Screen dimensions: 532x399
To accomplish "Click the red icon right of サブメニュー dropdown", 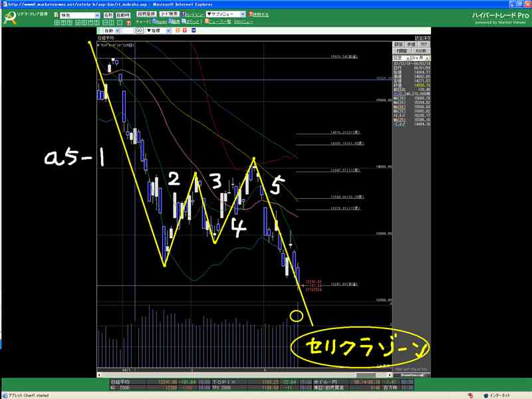I will click(x=251, y=14).
